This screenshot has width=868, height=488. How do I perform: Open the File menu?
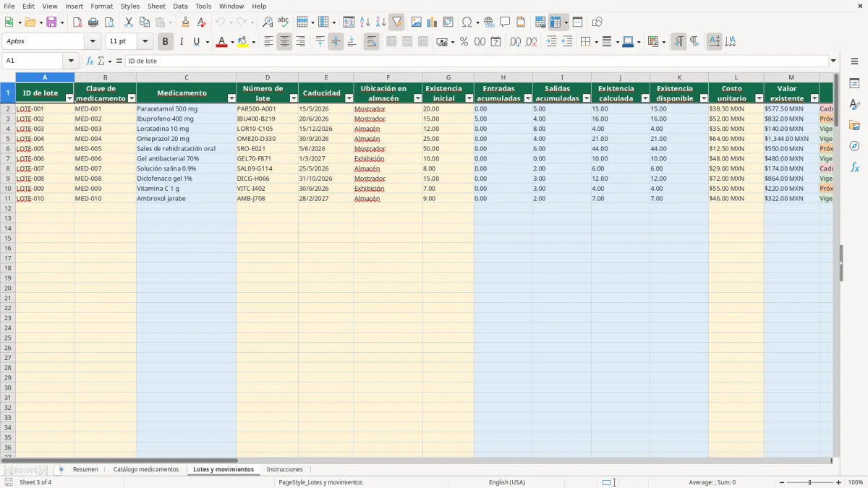tap(9, 6)
